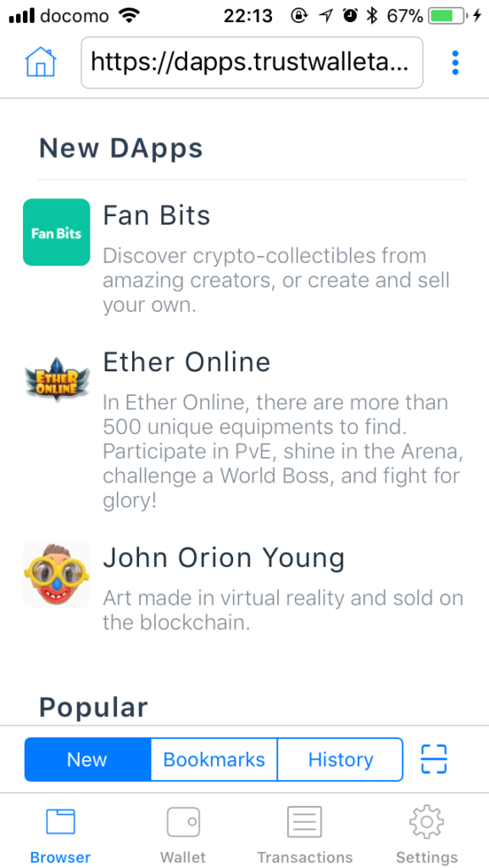
Task: Tap the Ether Online description text
Action: pyautogui.click(x=283, y=451)
